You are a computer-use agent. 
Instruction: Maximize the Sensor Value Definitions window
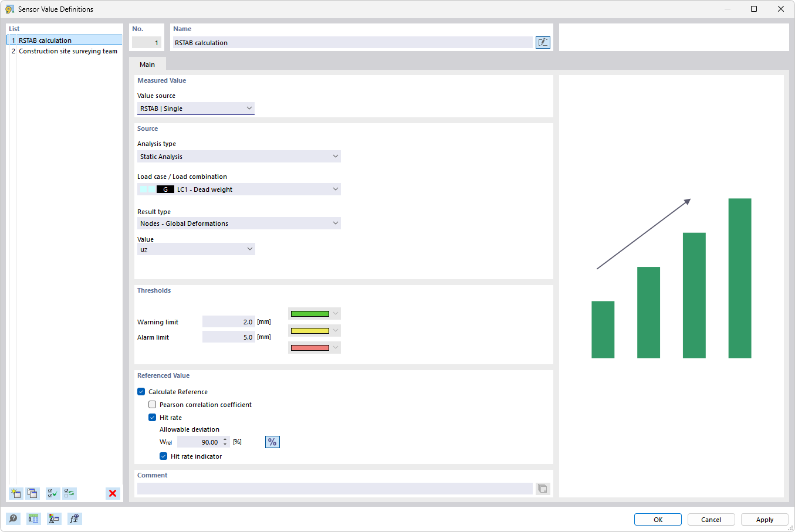754,9
